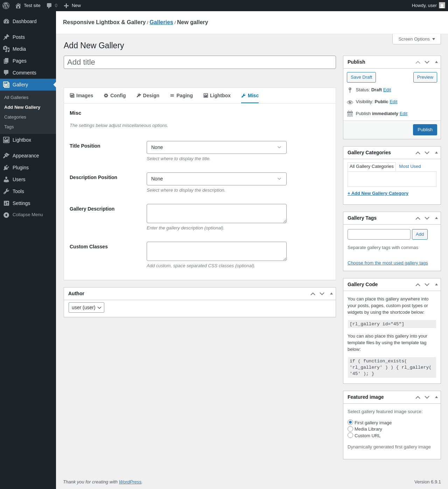The image size is (448, 489).
Task: Select First gallery image radio option
Action: click(350, 422)
